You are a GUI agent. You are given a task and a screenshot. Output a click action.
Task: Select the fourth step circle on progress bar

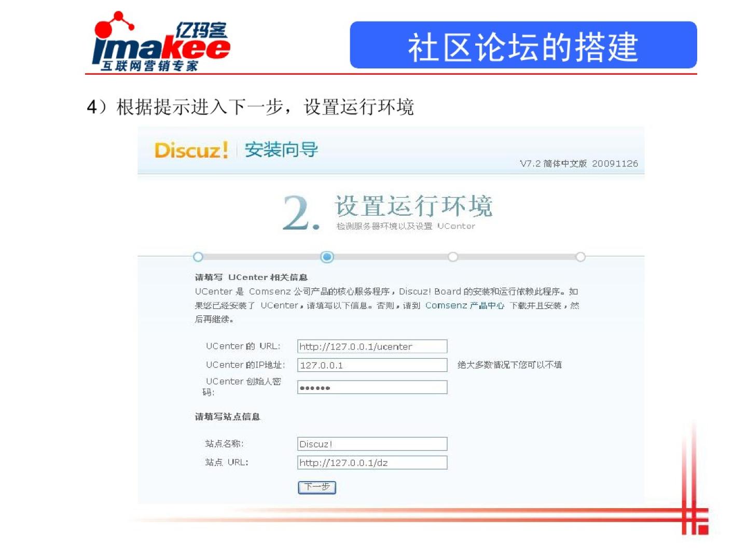[x=580, y=257]
